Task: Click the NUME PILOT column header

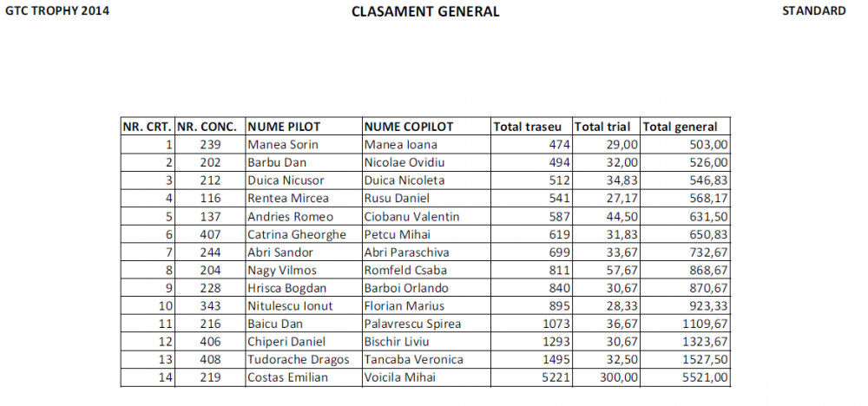Action: pyautogui.click(x=284, y=127)
